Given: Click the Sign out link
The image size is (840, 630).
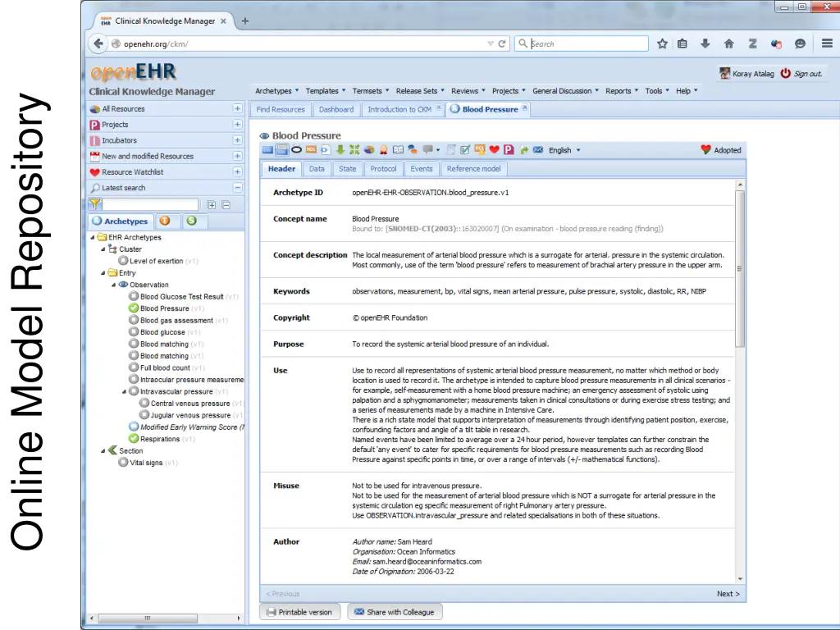Looking at the screenshot, I should pos(807,74).
